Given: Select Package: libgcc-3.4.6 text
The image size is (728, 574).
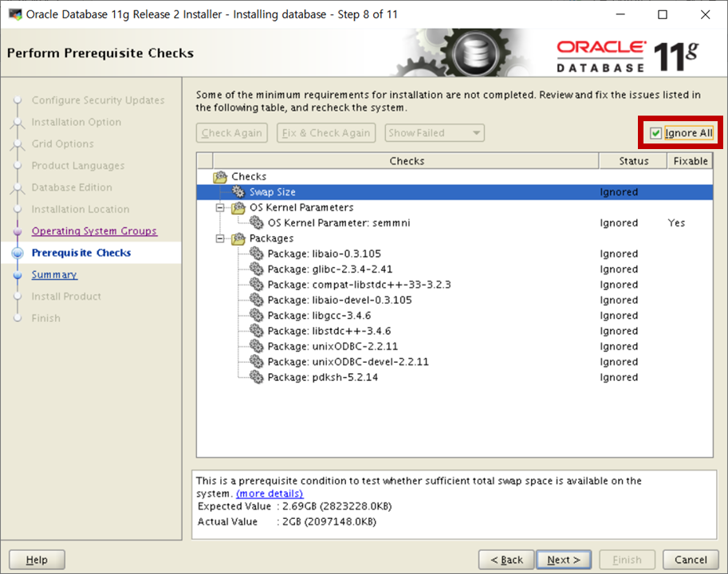Looking at the screenshot, I should (x=319, y=316).
